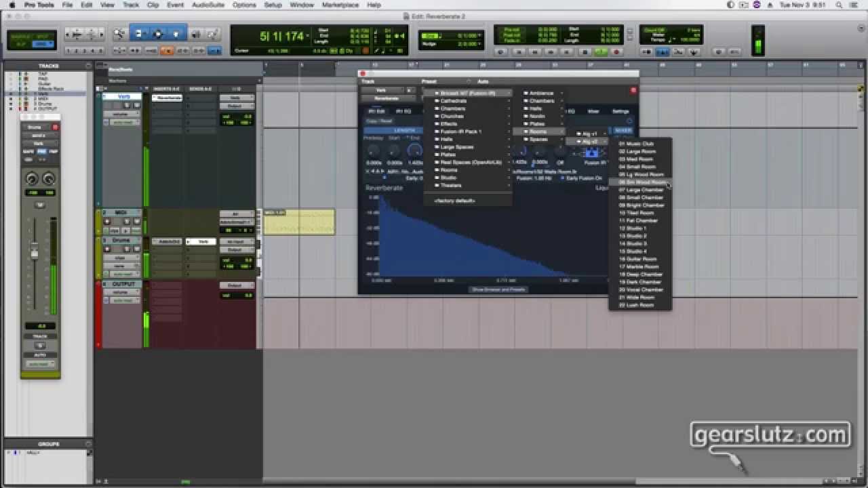The height and width of the screenshot is (488, 868).
Task: Click the Record transport button
Action: point(616,52)
